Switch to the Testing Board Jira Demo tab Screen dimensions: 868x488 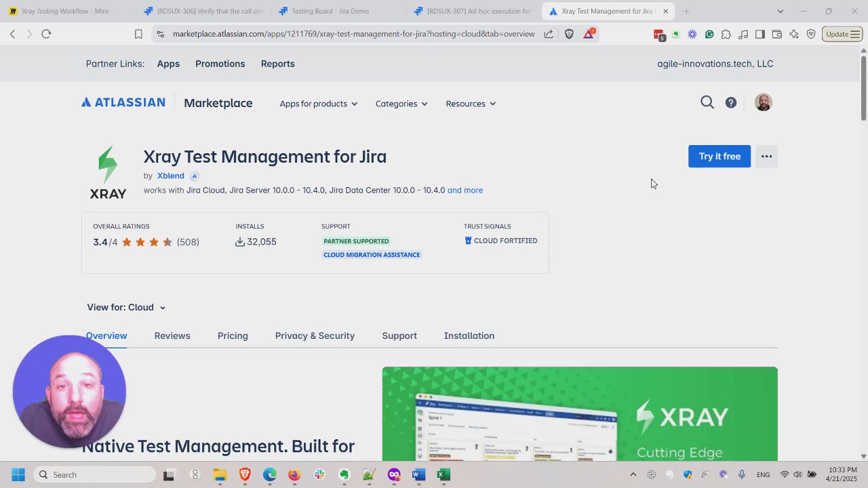click(x=338, y=12)
